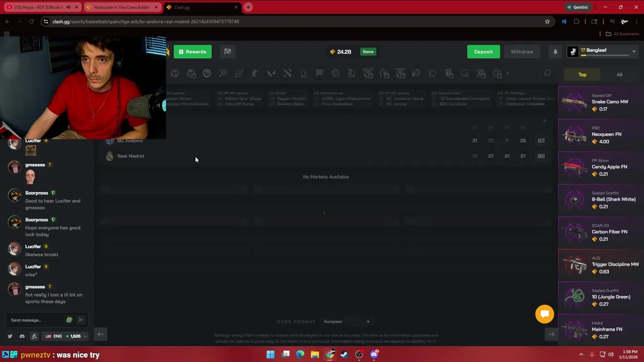Open File Explorer from the taskbar

pos(314,354)
